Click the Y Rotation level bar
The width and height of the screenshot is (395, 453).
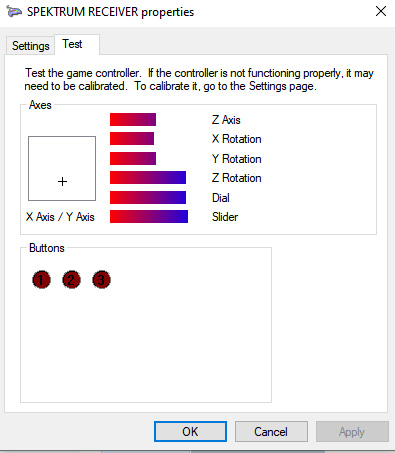tap(133, 158)
